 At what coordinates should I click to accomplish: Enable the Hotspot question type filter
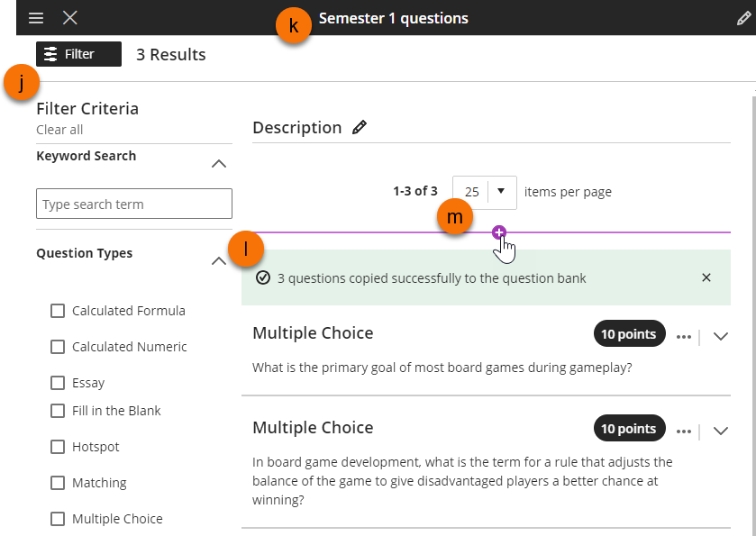tap(58, 447)
